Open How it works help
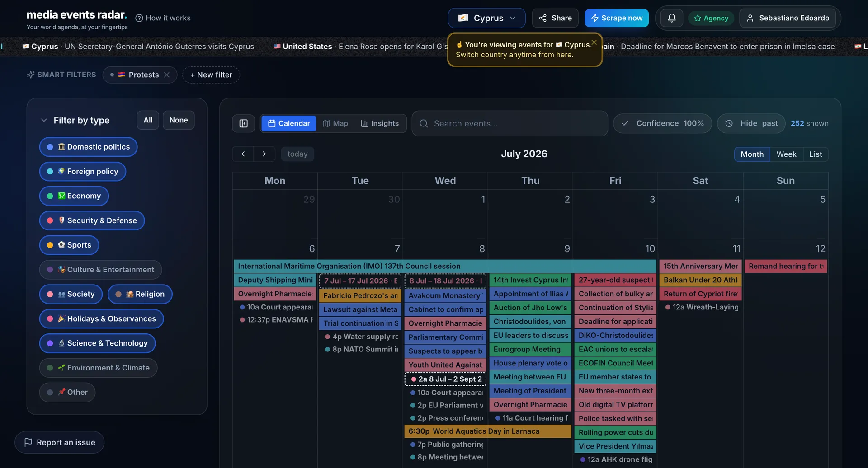The width and height of the screenshot is (868, 468). [163, 18]
